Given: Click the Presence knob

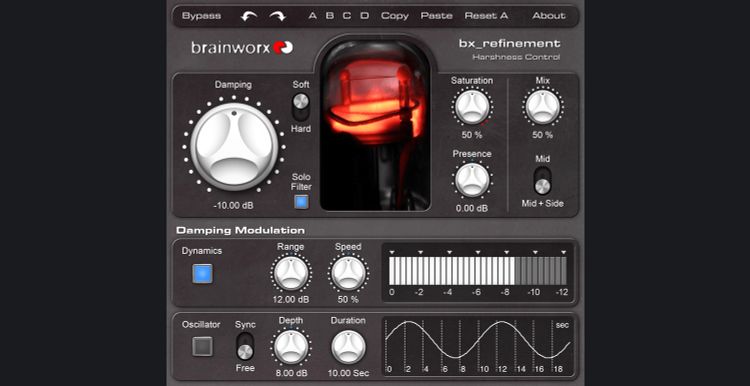Looking at the screenshot, I should [x=472, y=180].
